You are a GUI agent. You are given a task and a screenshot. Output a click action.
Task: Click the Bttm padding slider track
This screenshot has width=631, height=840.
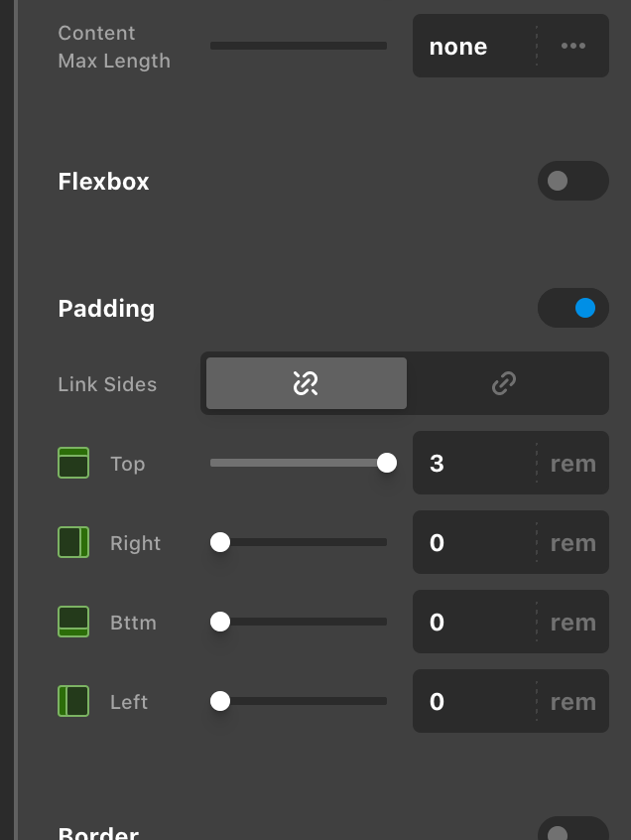point(299,622)
